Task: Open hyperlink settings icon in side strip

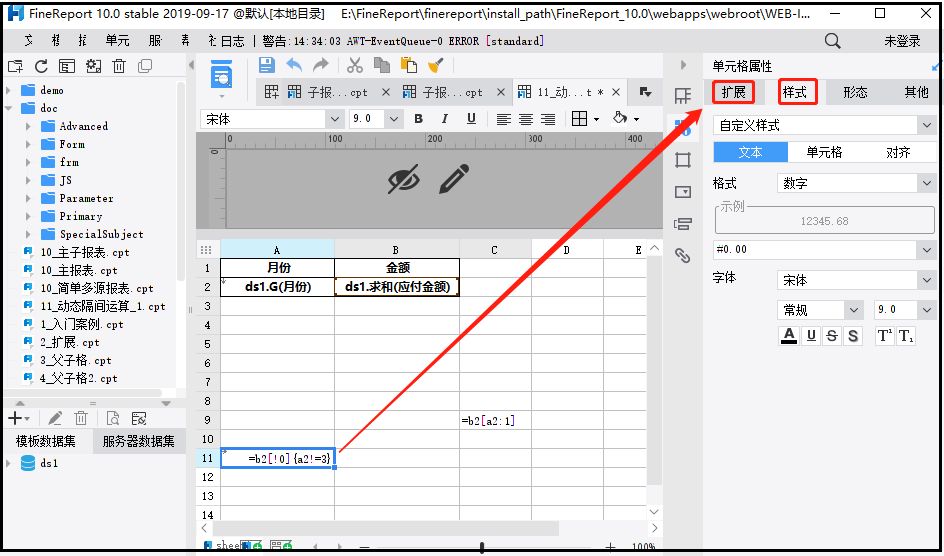Action: click(x=682, y=256)
